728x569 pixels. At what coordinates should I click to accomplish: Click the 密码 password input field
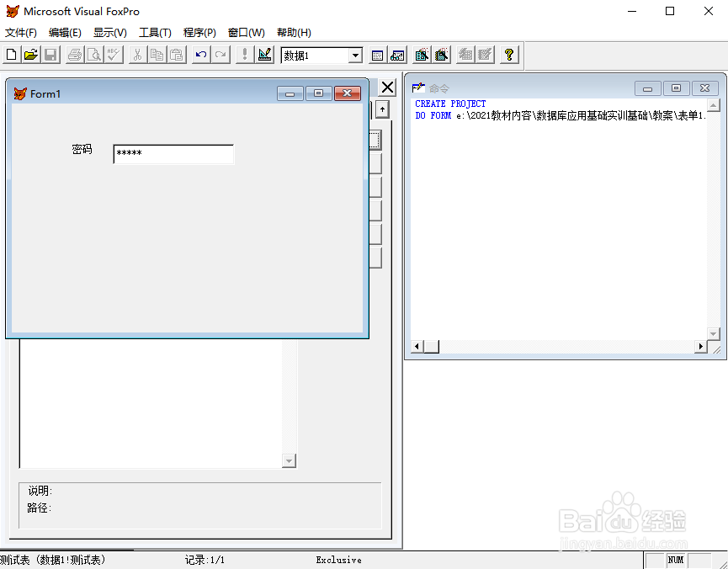[173, 154]
